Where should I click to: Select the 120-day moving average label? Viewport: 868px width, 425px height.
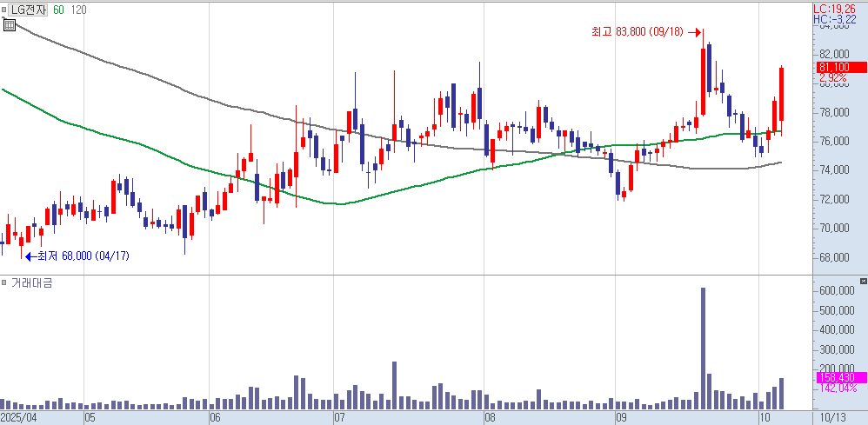point(77,10)
